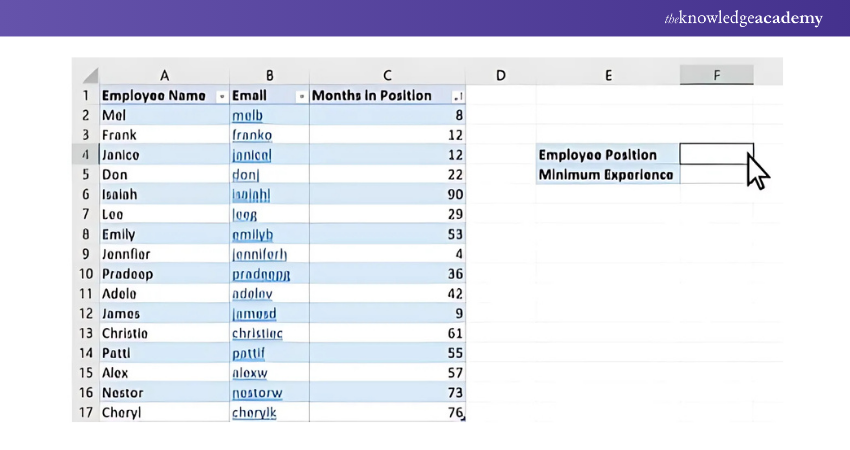This screenshot has width=850, height=450.
Task: Select row 17 header
Action: (x=86, y=412)
